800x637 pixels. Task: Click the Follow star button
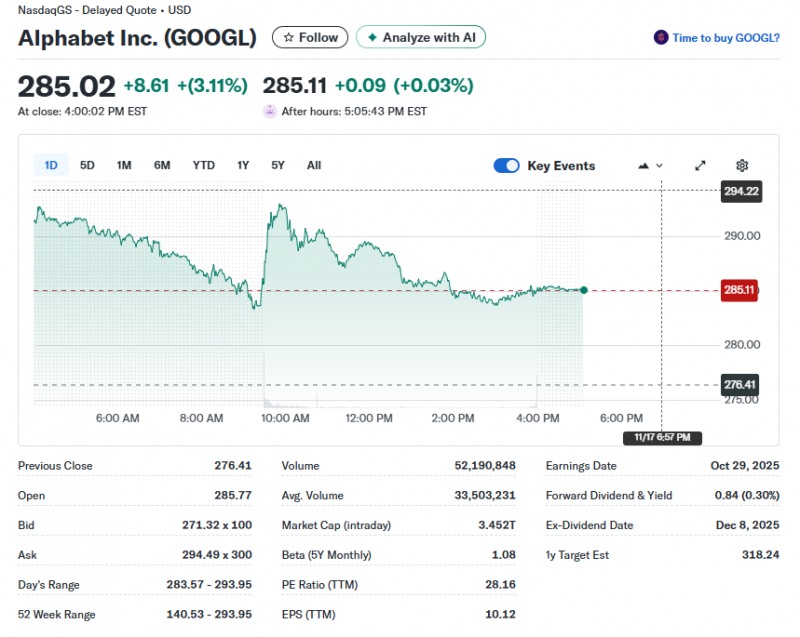(x=310, y=37)
